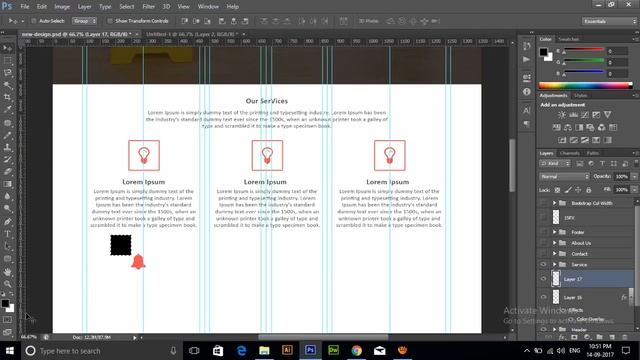Open the Essentials workspace dropdown

pyautogui.click(x=609, y=21)
